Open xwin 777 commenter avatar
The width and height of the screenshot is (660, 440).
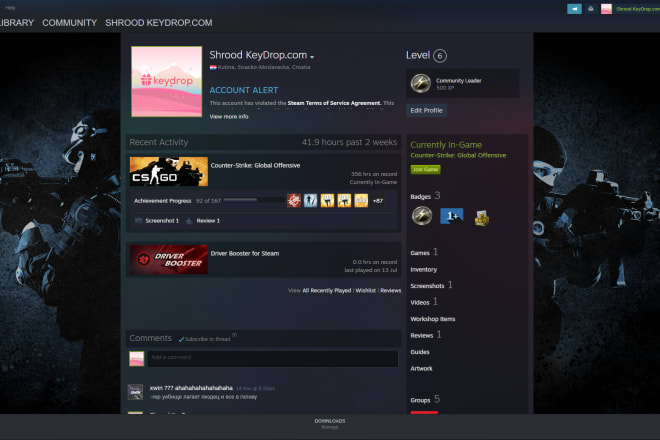click(x=136, y=392)
